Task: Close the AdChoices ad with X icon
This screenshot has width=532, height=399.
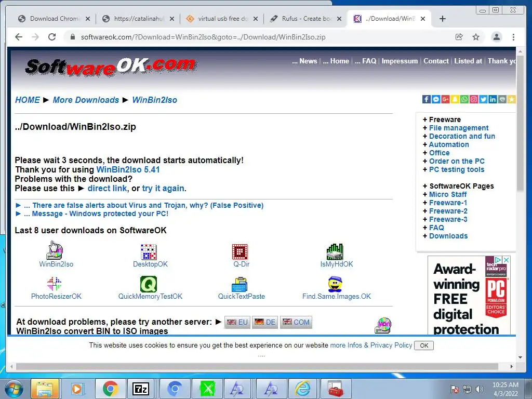Action: (506, 260)
